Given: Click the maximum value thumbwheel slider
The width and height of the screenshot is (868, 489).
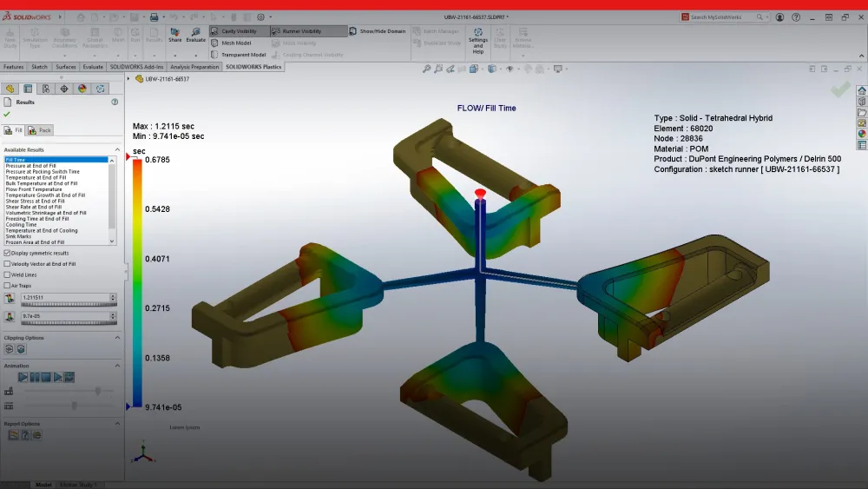Looking at the screenshot, I should (69, 304).
